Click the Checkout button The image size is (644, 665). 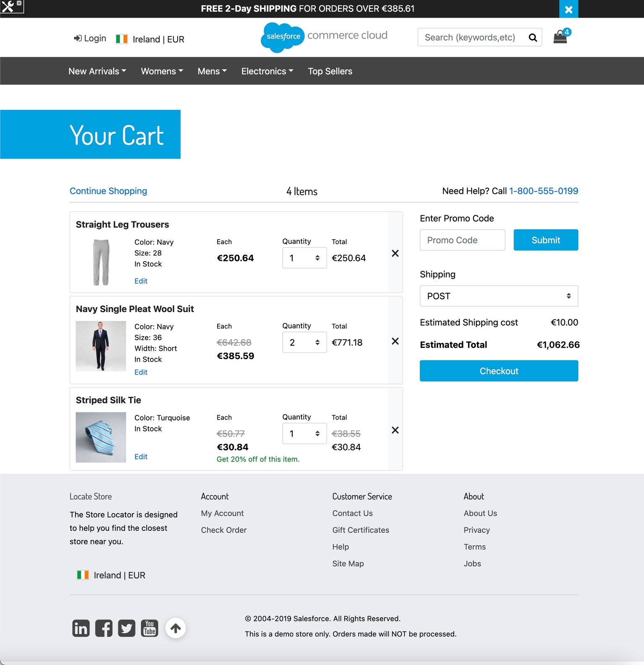[x=499, y=371]
